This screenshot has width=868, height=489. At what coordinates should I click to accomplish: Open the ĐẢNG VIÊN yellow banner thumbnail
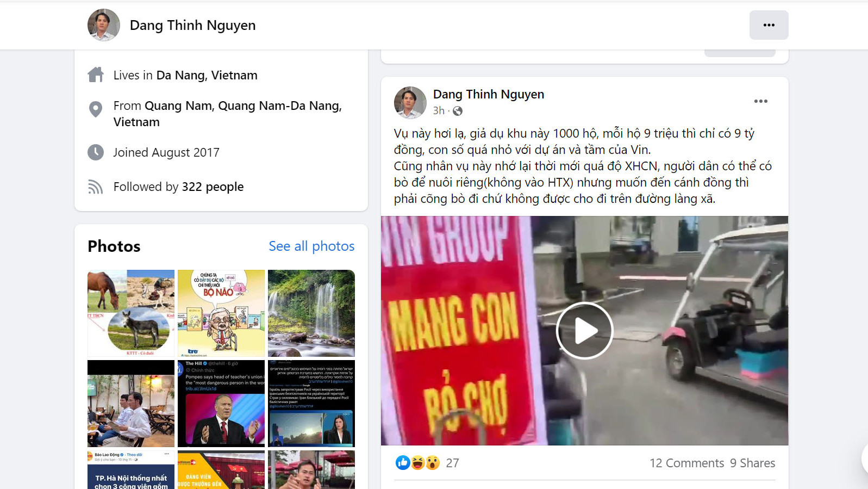click(221, 469)
